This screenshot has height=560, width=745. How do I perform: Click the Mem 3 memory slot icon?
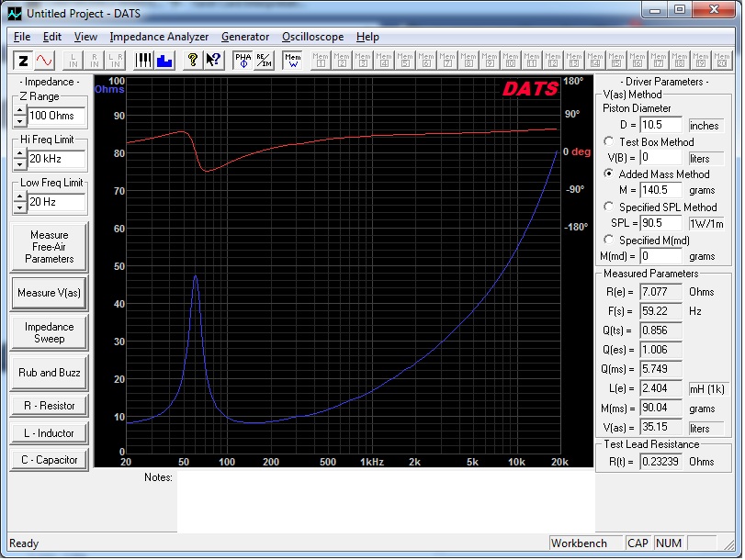pos(363,61)
